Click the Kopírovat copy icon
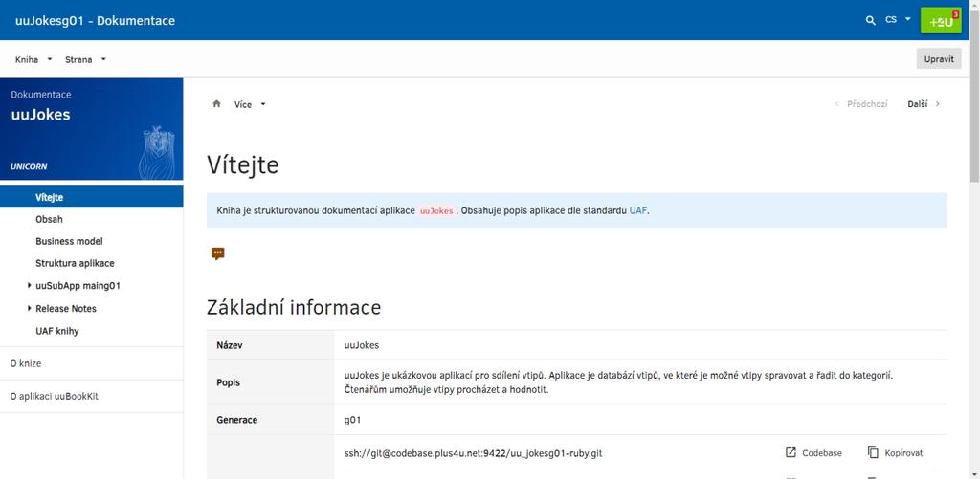The image size is (980, 479). 873,453
